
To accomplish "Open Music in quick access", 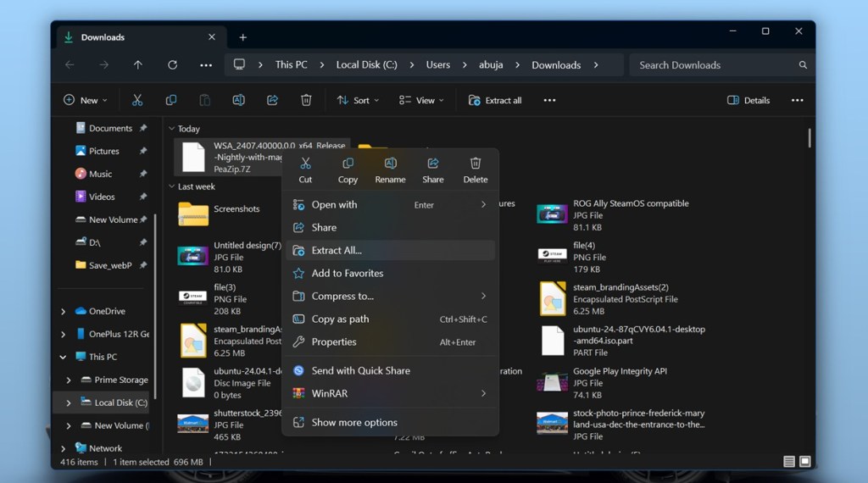I will 100,174.
